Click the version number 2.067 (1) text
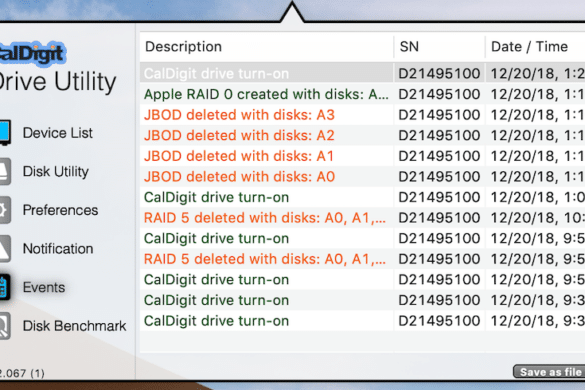The width and height of the screenshot is (585, 390). click(22, 373)
